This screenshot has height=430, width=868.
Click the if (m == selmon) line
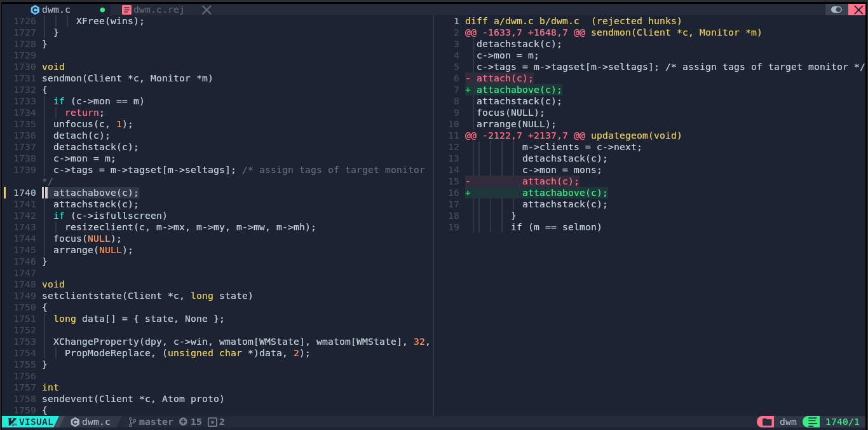point(556,227)
